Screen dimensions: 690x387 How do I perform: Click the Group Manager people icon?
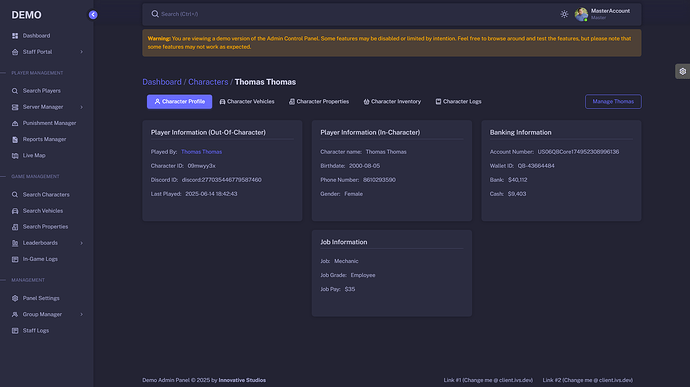coord(15,314)
